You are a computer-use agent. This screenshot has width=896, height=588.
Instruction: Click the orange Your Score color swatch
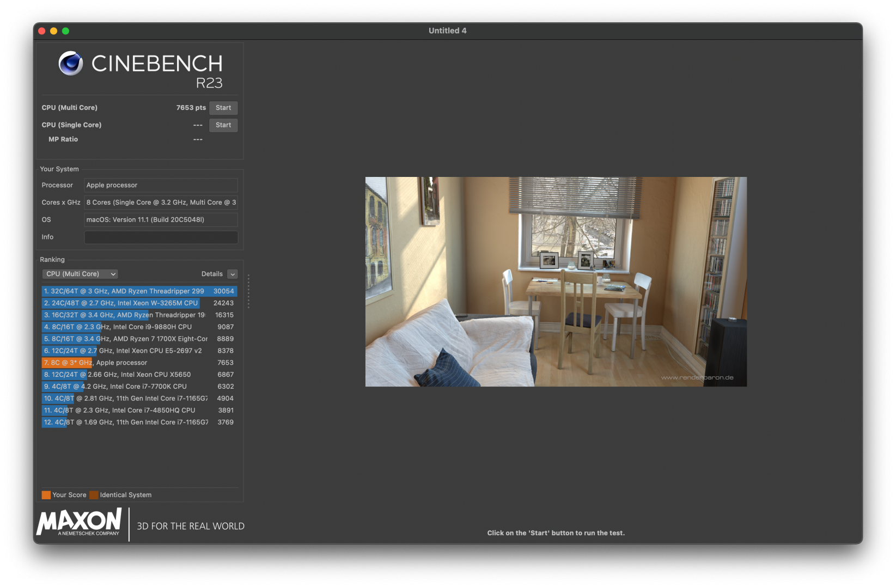[46, 495]
